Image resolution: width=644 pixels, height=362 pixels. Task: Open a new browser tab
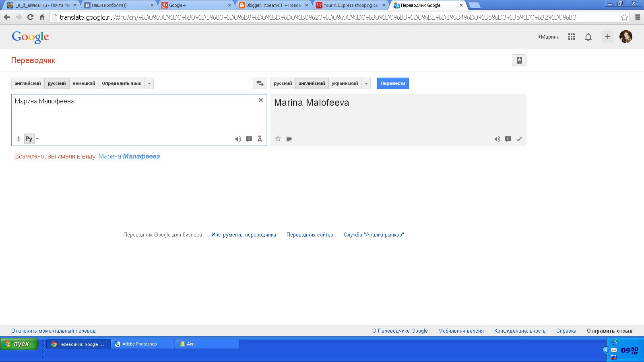(475, 5)
